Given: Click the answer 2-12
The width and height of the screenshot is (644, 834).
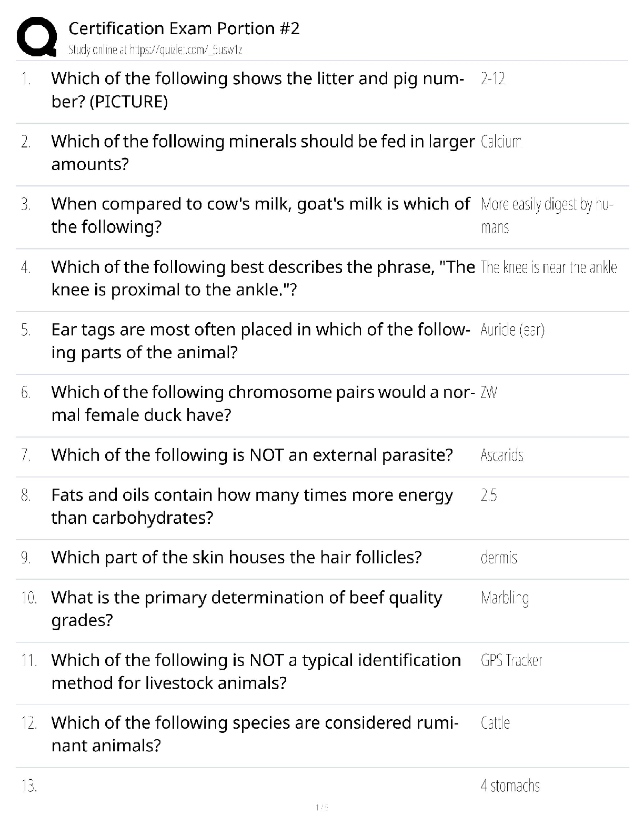Looking at the screenshot, I should (x=492, y=79).
